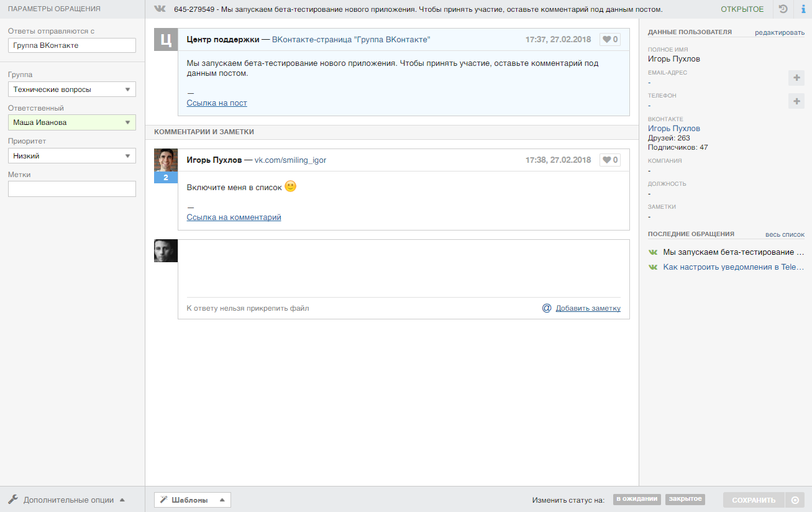Viewport: 812px width, 512px height.
Task: Open 'ВКонтакте-страница Группа ВКонтакте' link
Action: tap(351, 40)
